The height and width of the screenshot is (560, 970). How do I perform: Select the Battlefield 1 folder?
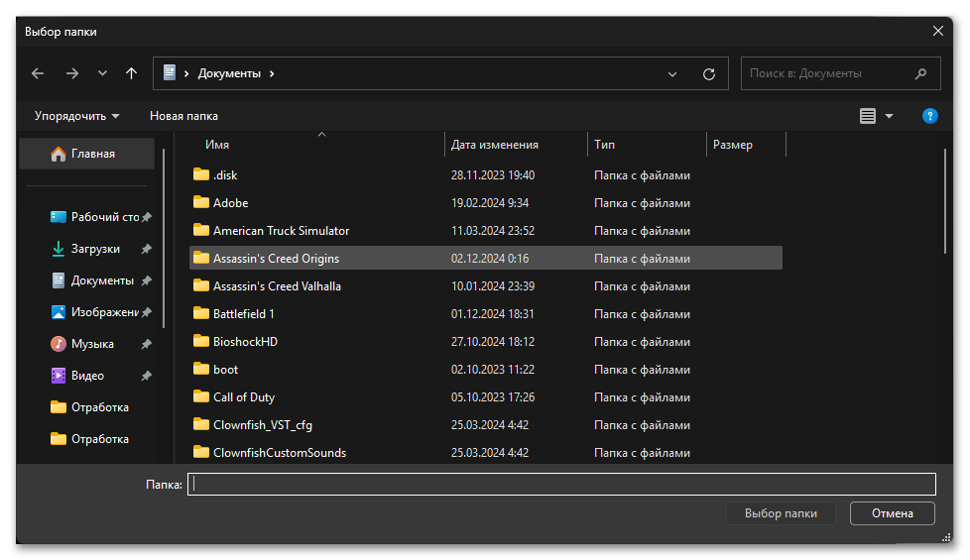486,314
